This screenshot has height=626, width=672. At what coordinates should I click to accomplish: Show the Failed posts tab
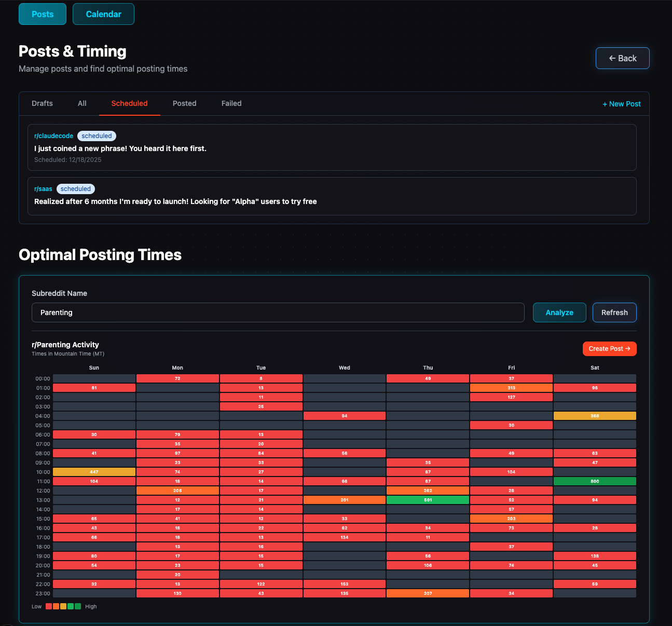tap(231, 103)
